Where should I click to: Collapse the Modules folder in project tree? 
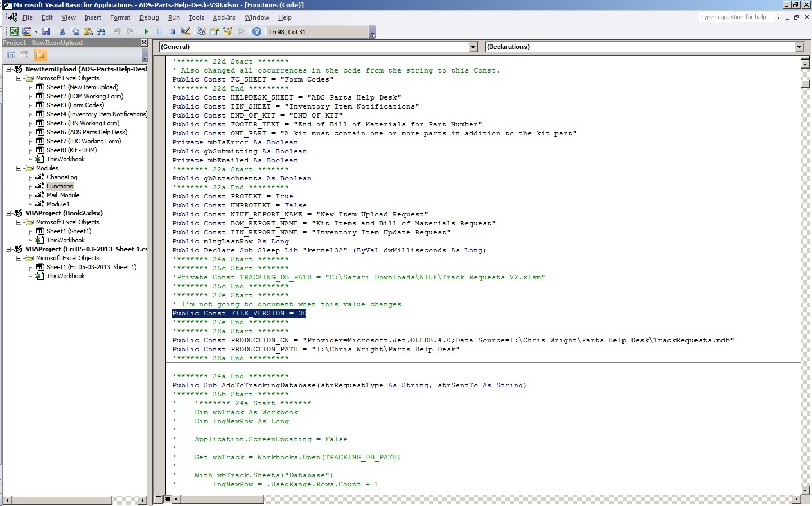click(19, 168)
